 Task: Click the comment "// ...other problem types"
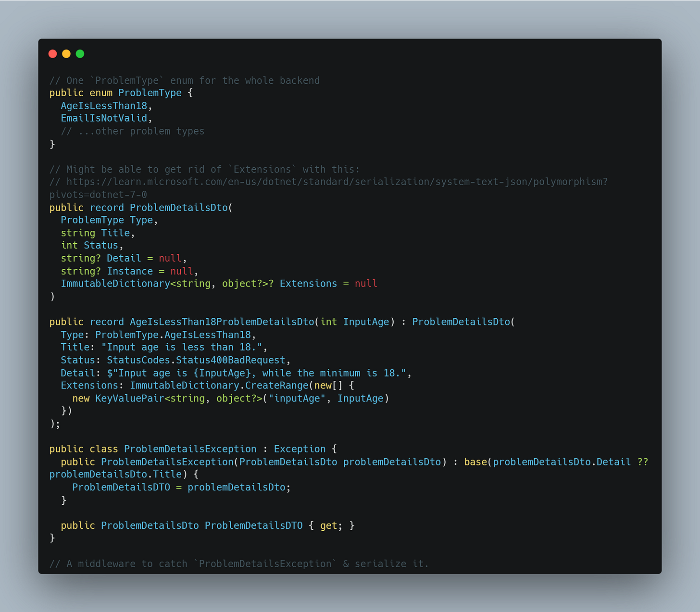[133, 131]
